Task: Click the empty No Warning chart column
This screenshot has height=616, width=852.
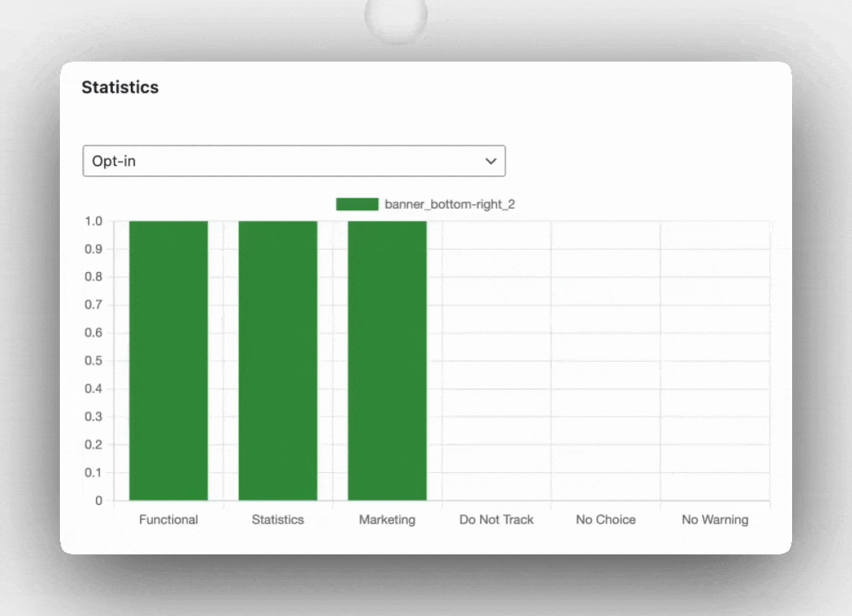Action: (714, 359)
